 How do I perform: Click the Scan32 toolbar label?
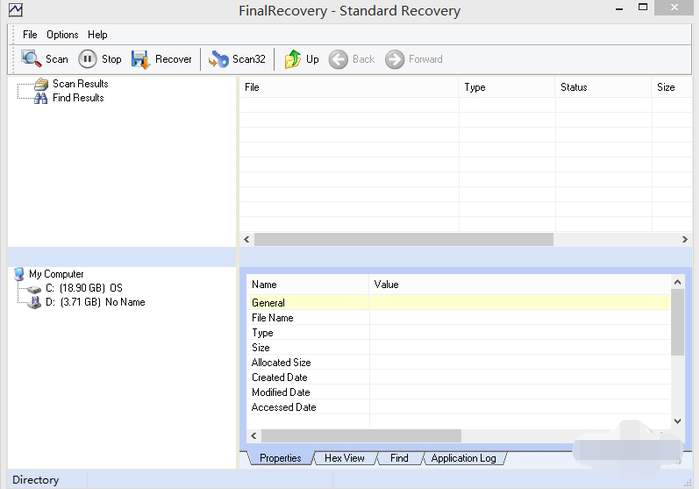pos(249,59)
